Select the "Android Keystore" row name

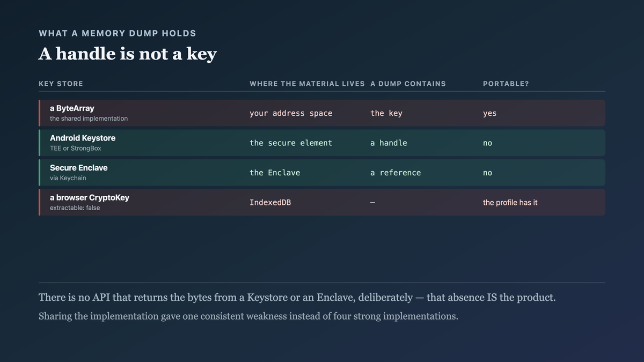(x=83, y=138)
